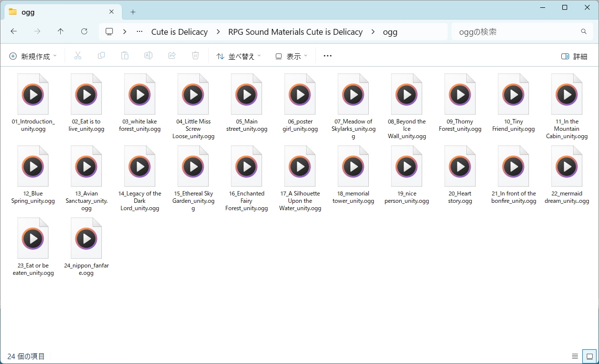Select file 20_Heart story.ogg
Image resolution: width=599 pixels, height=364 pixels.
[460, 175]
